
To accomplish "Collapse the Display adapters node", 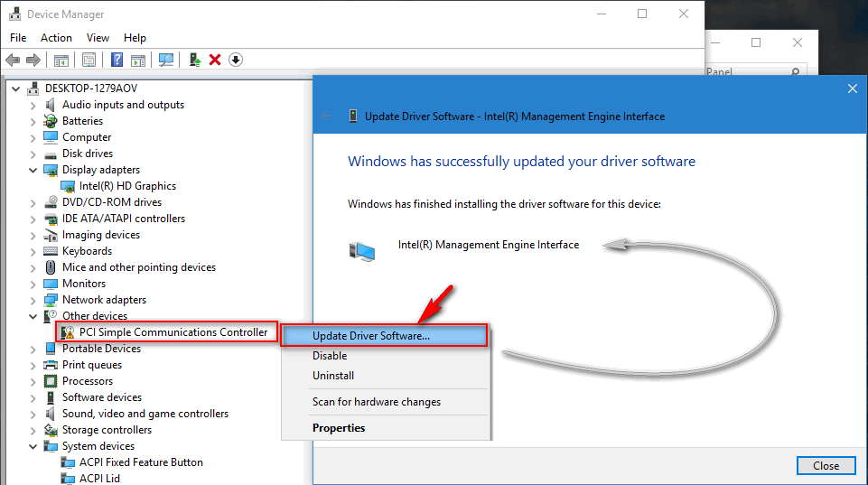I will (x=33, y=170).
